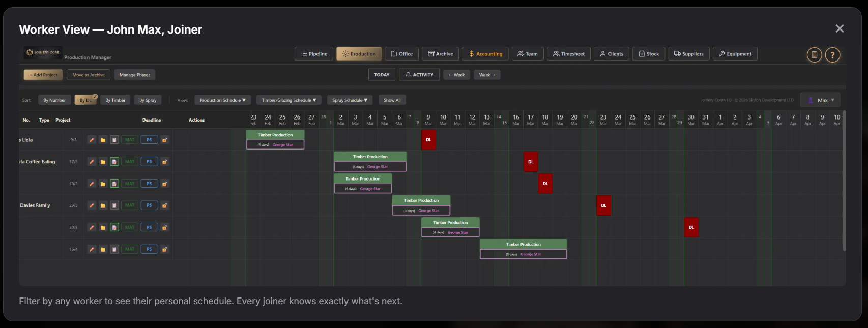Open the notes clipboard icon in the 9/3 row

click(114, 140)
